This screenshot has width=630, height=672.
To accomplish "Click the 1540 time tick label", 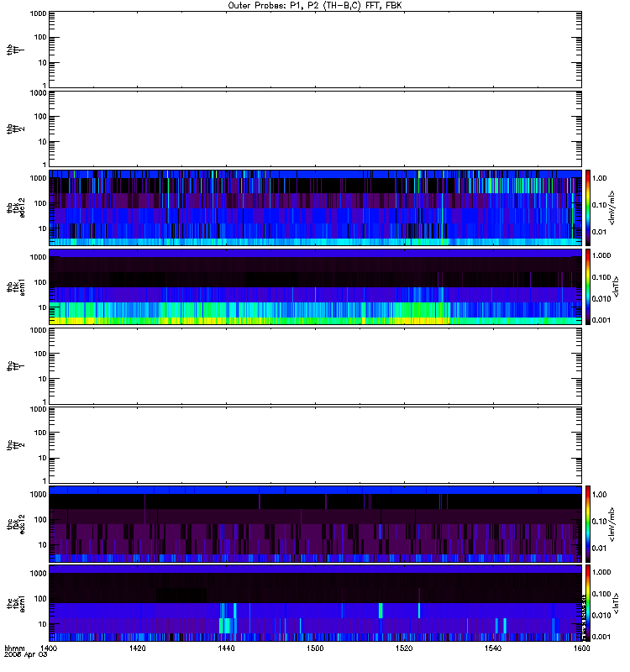I will point(493,648).
